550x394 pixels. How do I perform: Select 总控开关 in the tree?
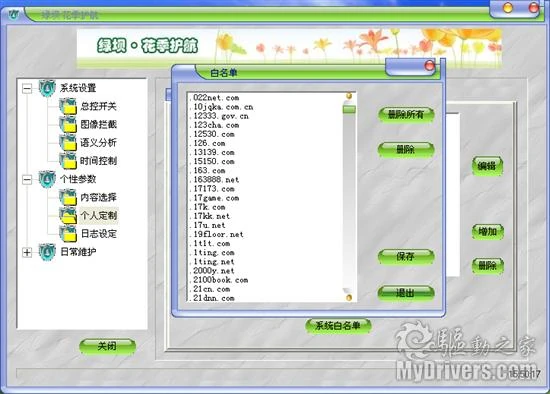(x=98, y=106)
